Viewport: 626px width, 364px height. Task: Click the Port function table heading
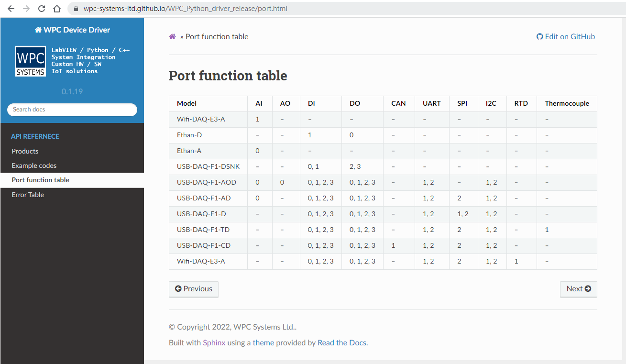[x=228, y=76]
